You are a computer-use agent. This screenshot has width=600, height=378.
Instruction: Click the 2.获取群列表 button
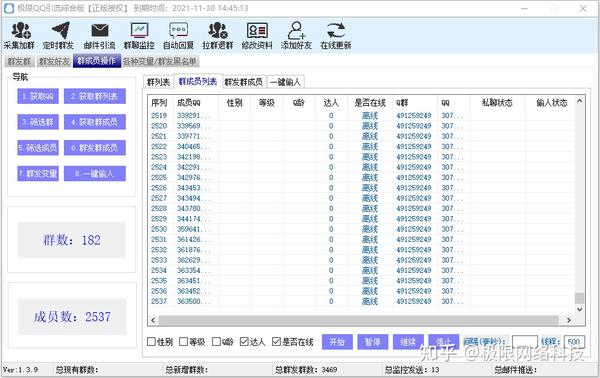[95, 96]
